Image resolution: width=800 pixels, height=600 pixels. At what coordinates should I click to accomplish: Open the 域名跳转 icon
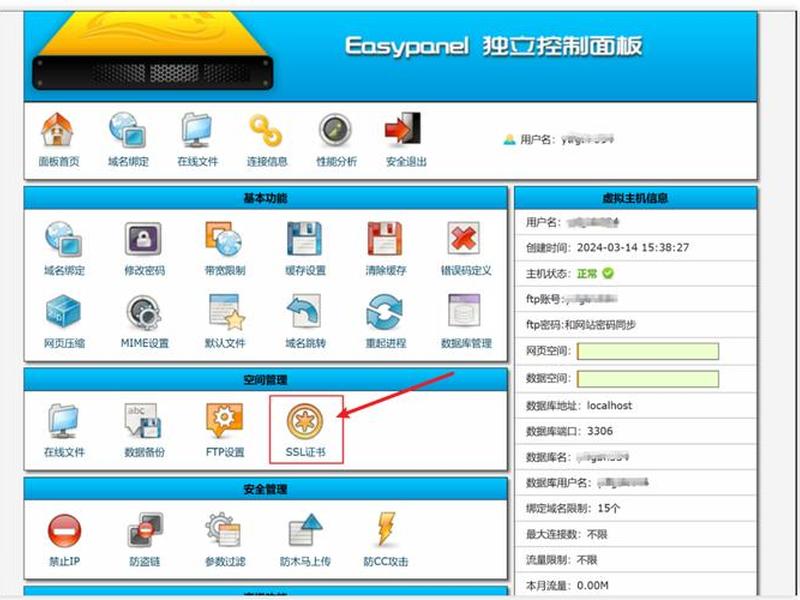tap(305, 311)
